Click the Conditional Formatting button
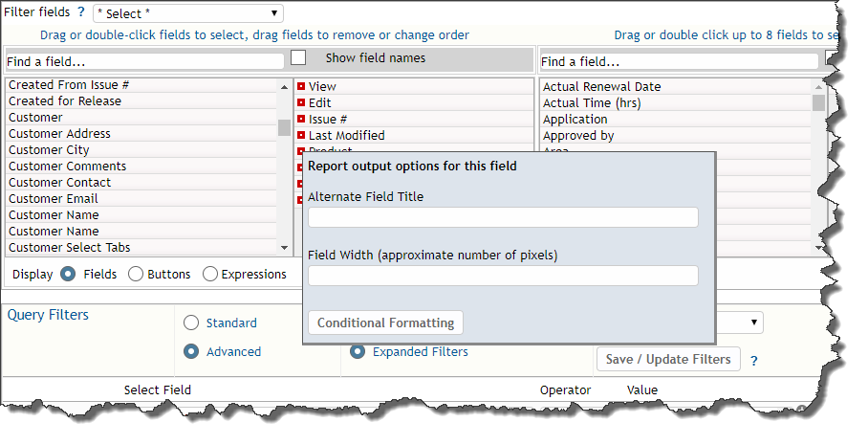This screenshot has width=868, height=445. [x=385, y=323]
